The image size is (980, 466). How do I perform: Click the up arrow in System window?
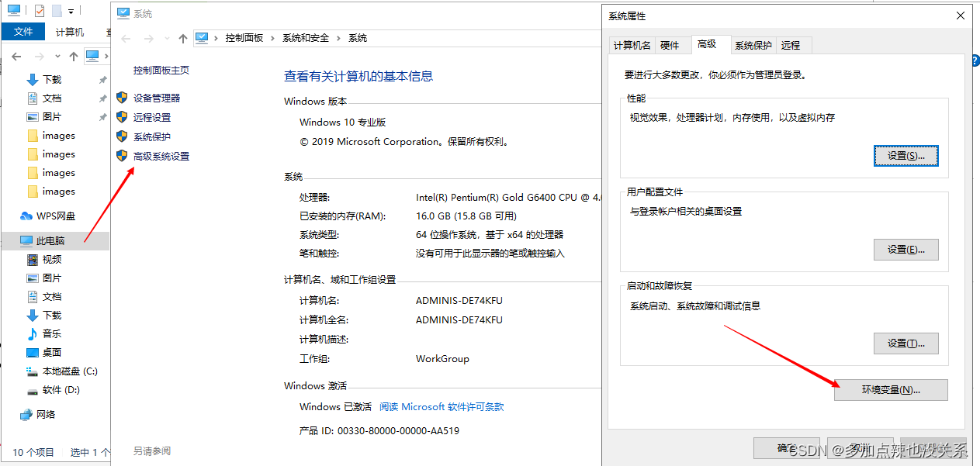[183, 38]
